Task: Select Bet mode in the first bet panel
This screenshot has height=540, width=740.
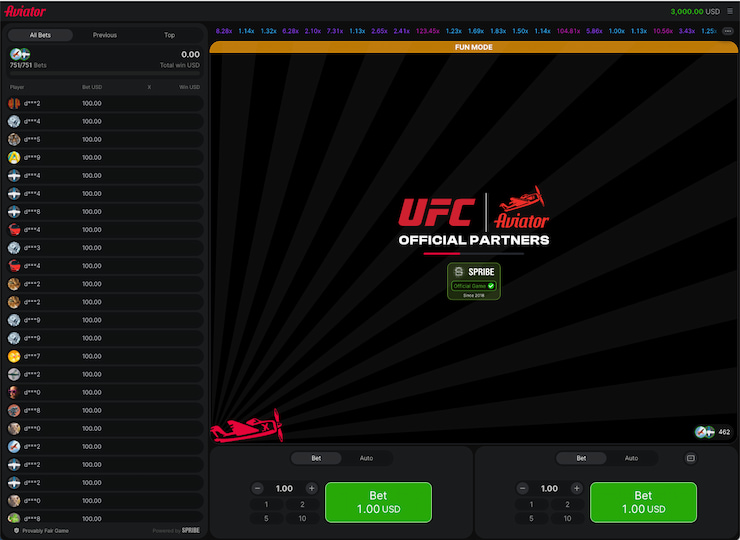Action: (x=316, y=458)
